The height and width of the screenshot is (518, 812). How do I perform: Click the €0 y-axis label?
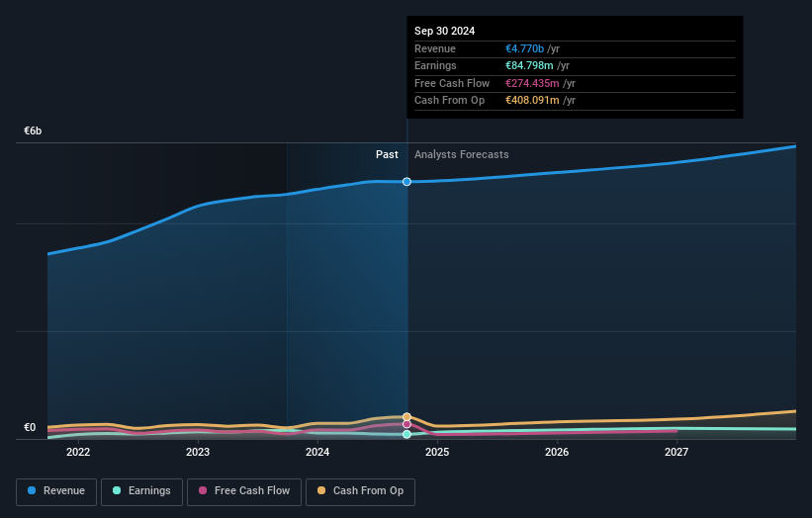click(30, 427)
